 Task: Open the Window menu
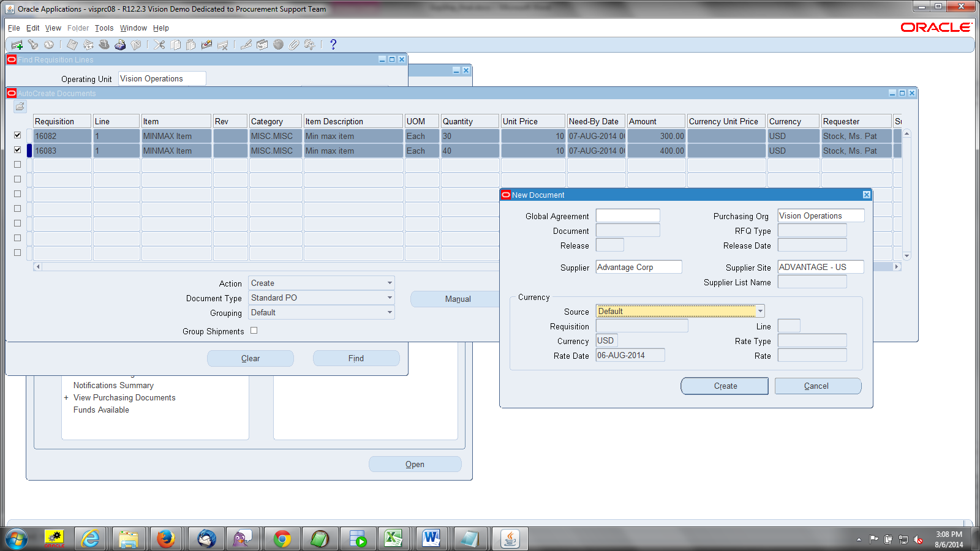(x=134, y=28)
